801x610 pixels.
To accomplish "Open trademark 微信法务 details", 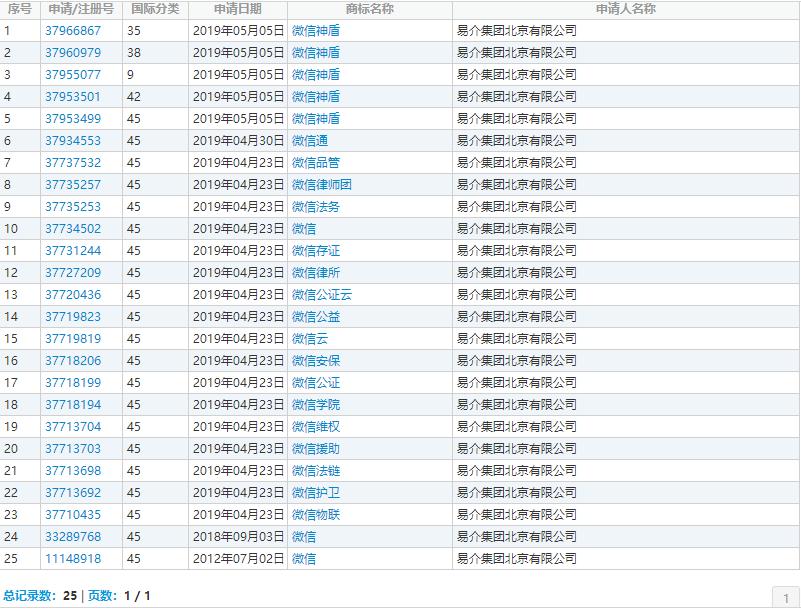I will click(x=316, y=206).
